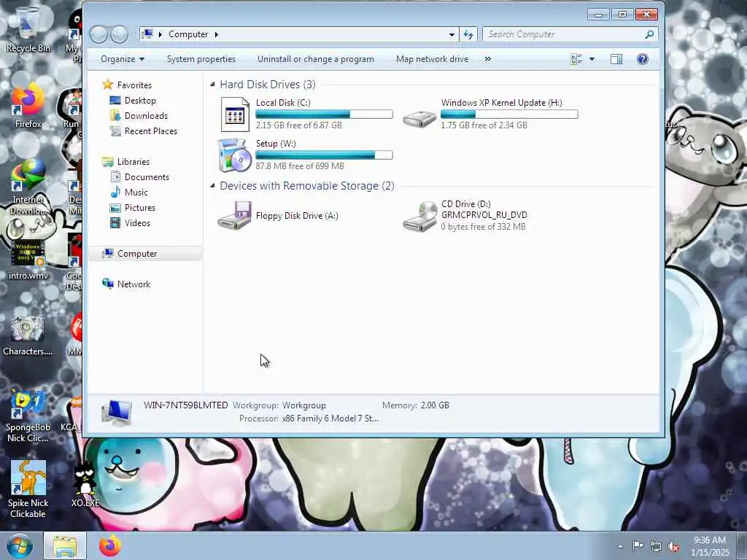The image size is (747, 560).
Task: Click the Windows Explorer taskbar button
Action: pyautogui.click(x=65, y=545)
